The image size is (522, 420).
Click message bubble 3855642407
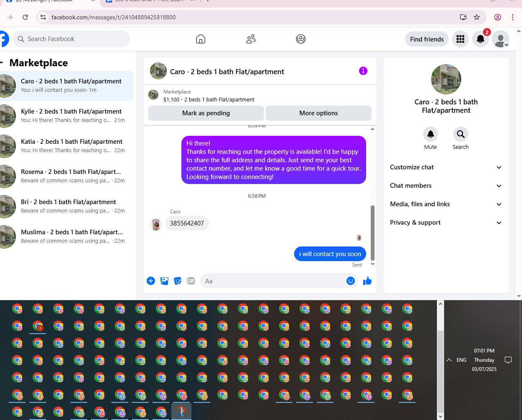pyautogui.click(x=187, y=223)
